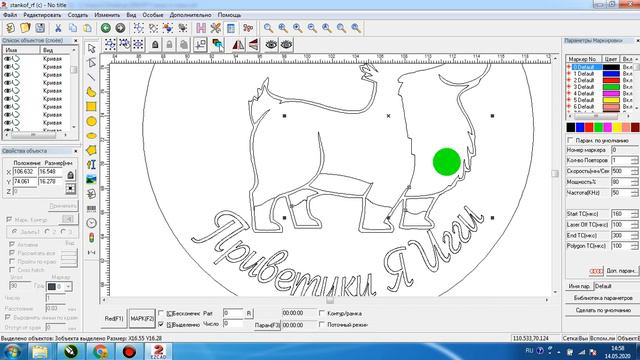Click the horizontal Mirror icon

coord(238,45)
